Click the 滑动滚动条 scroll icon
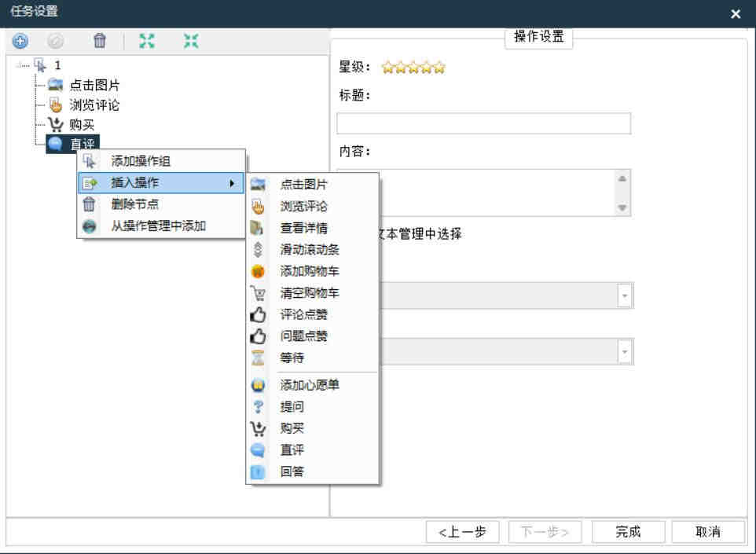 coord(258,250)
